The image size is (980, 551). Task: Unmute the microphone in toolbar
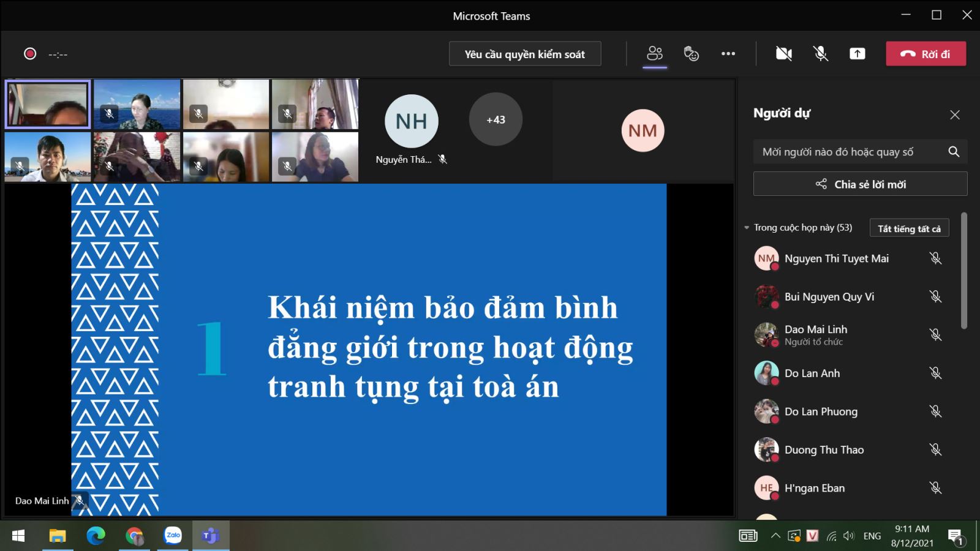pyautogui.click(x=821, y=54)
